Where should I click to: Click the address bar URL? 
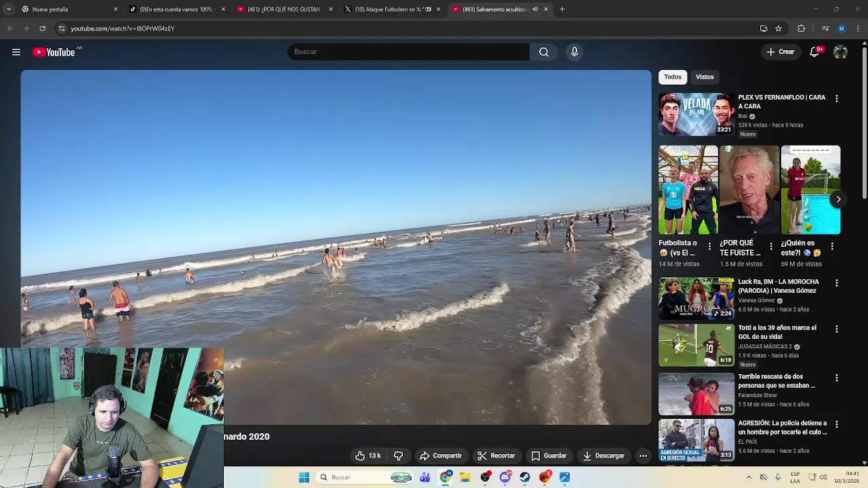(x=122, y=28)
